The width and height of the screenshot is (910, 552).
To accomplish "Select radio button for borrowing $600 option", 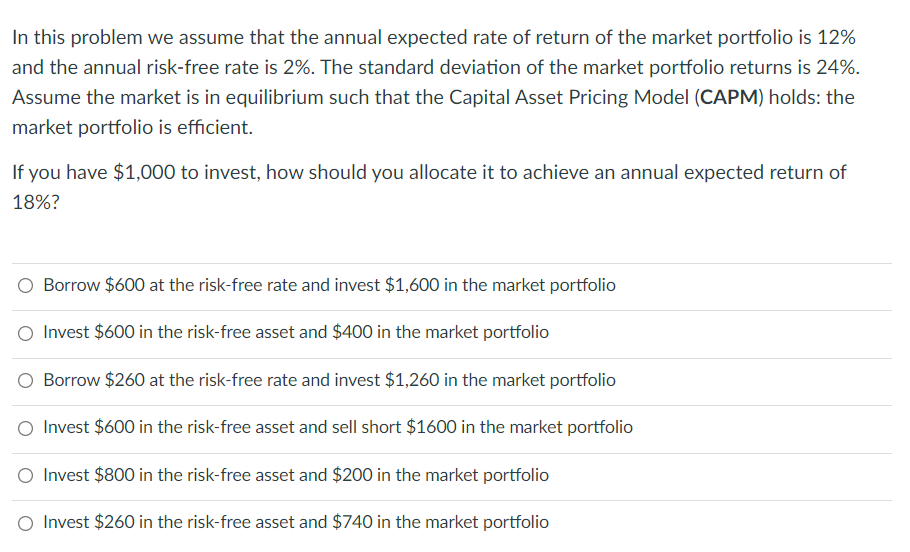I will click(x=26, y=286).
